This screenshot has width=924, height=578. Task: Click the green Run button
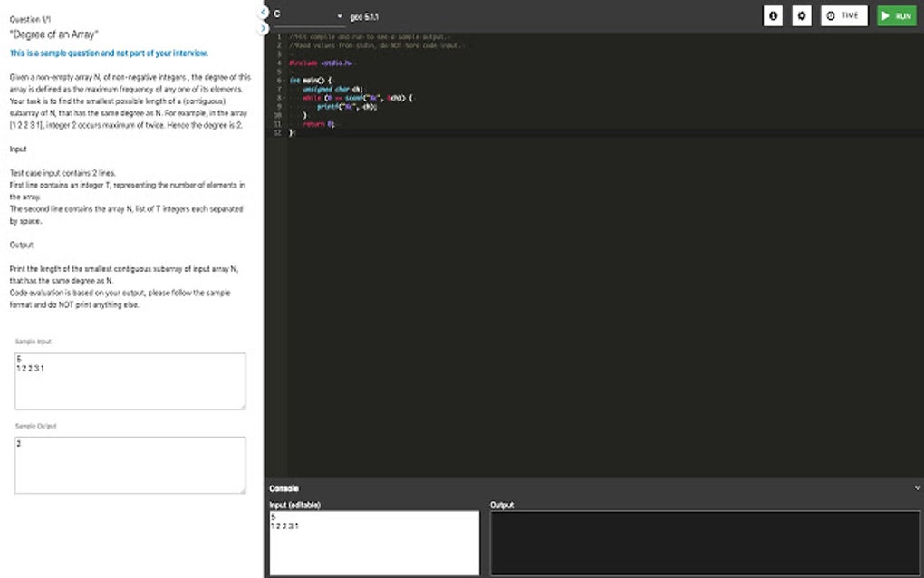(896, 16)
